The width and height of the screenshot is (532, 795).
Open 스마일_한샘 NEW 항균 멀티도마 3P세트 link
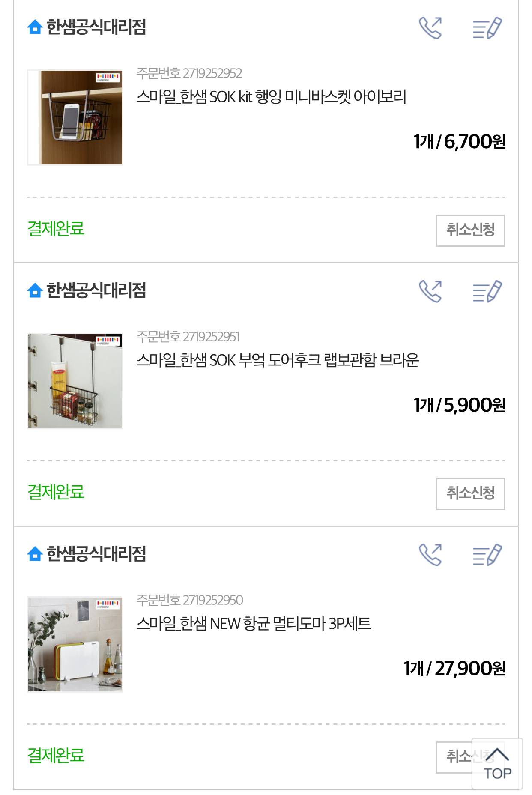(254, 624)
